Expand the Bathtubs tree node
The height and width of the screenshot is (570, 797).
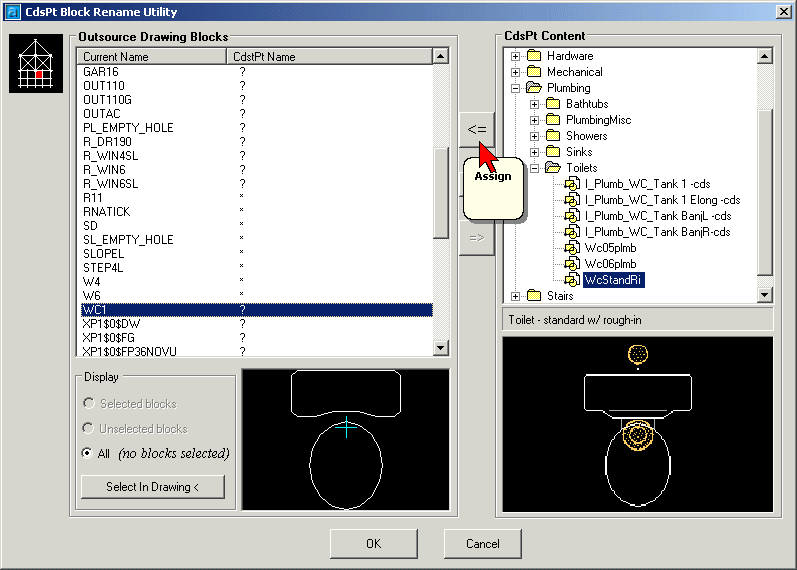534,104
